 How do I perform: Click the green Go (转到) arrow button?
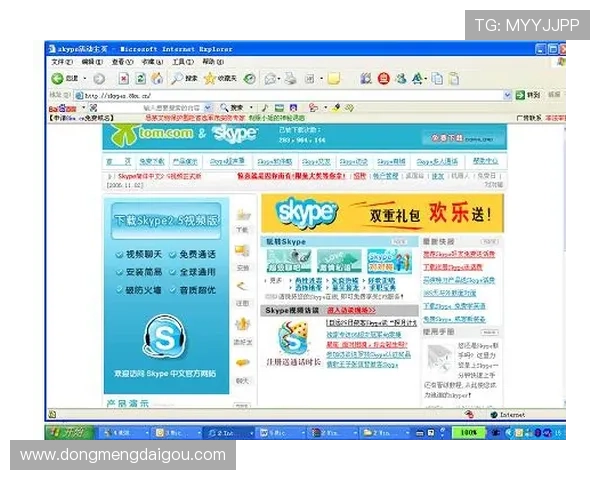528,95
